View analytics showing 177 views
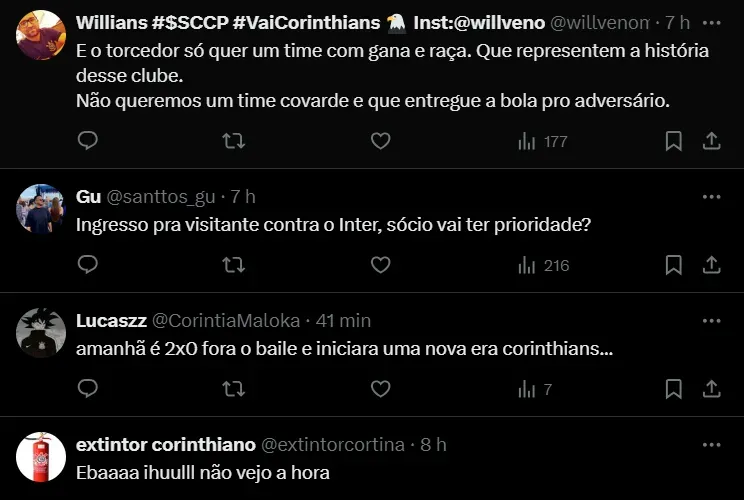The width and height of the screenshot is (744, 500). tap(542, 141)
